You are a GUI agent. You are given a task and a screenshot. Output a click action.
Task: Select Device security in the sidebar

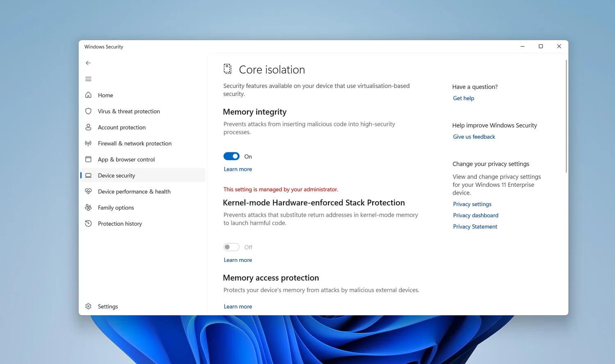pos(116,175)
